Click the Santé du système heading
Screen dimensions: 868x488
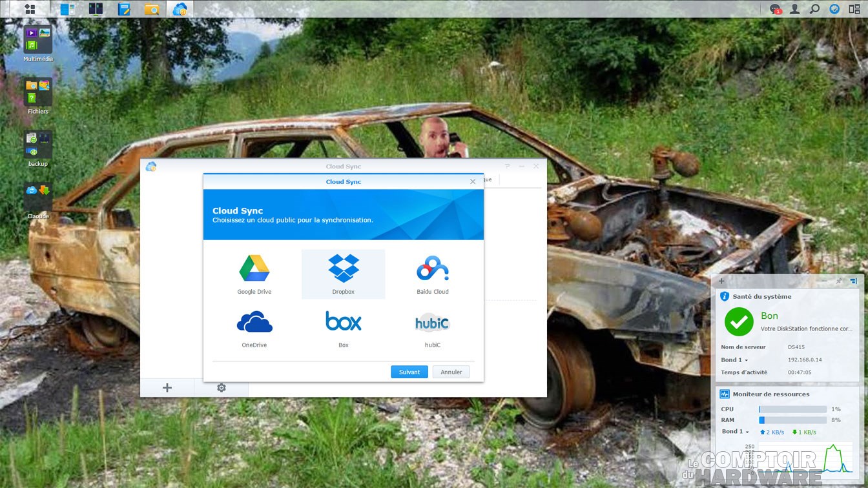click(761, 297)
